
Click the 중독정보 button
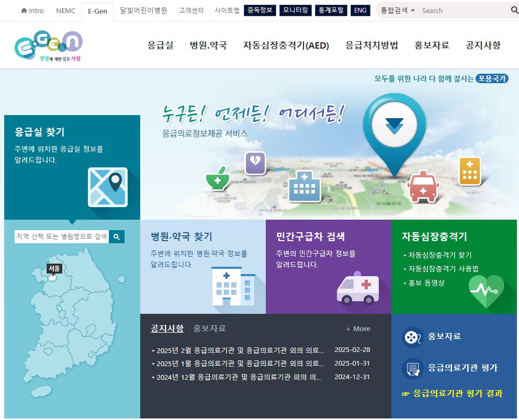[260, 10]
